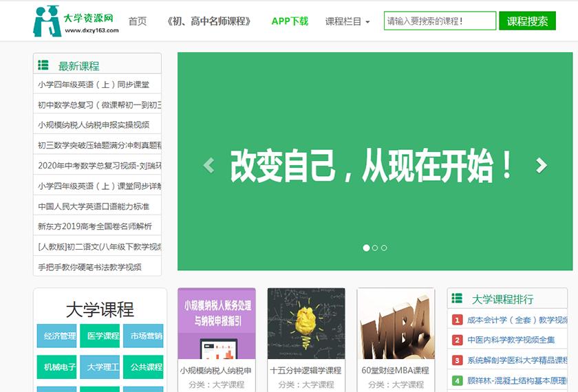Click the 大学资源网 site logo
578x392 pixels.
(x=76, y=21)
